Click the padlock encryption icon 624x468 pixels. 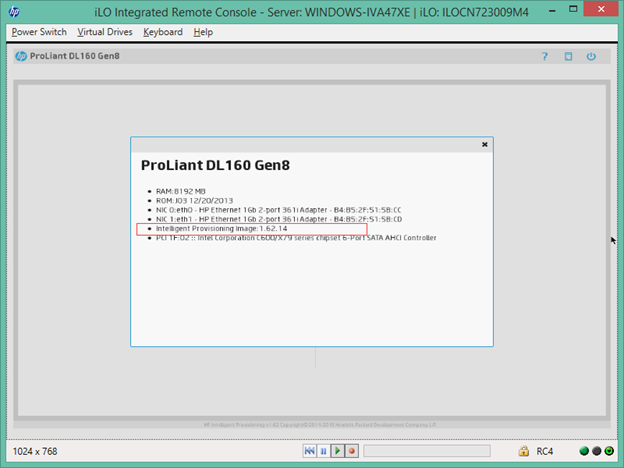point(524,451)
